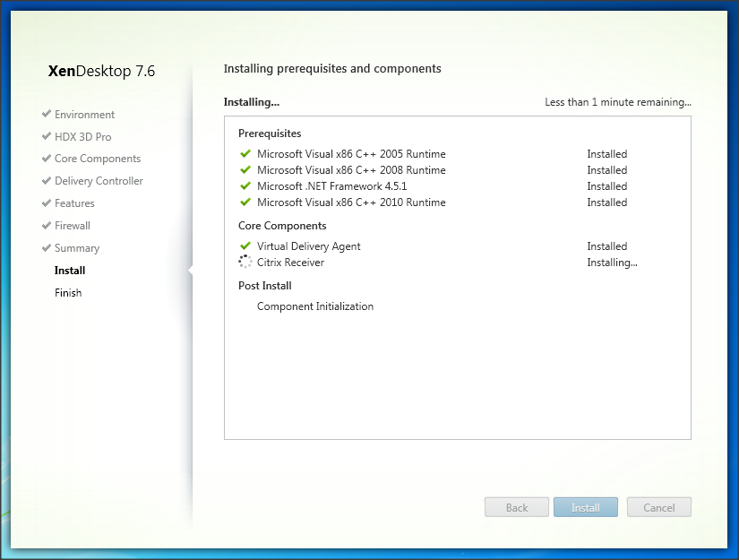The image size is (739, 560).
Task: Click the 'Less than 1 minute remaining' status text
Action: pyautogui.click(x=617, y=102)
